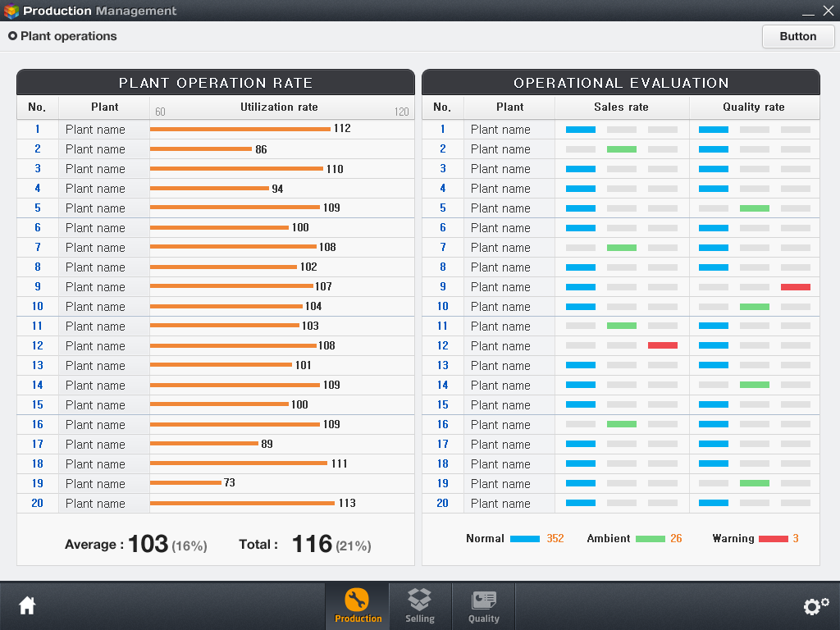Viewport: 840px width, 630px height.
Task: Select the Production wrench icon
Action: pyautogui.click(x=357, y=598)
